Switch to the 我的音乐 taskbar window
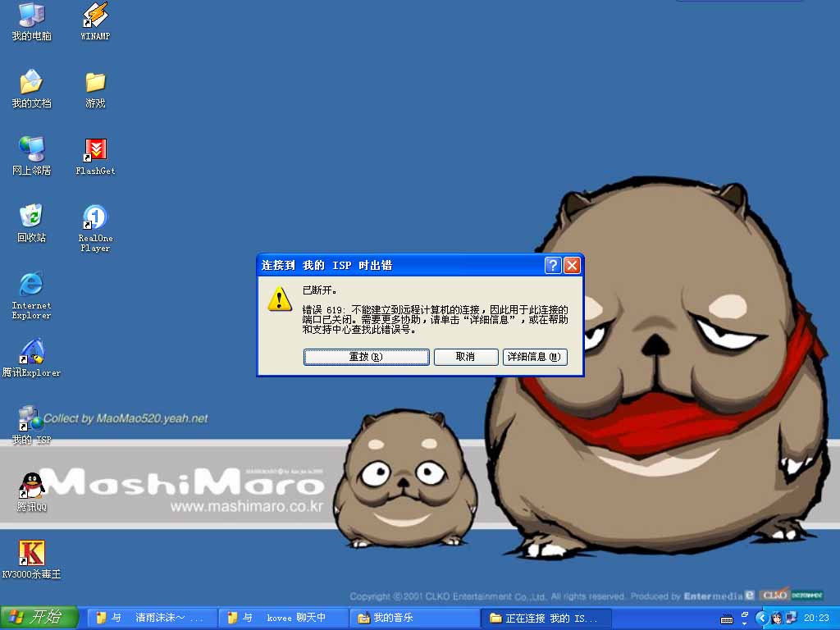Screen dimensions: 840x630 414,619
